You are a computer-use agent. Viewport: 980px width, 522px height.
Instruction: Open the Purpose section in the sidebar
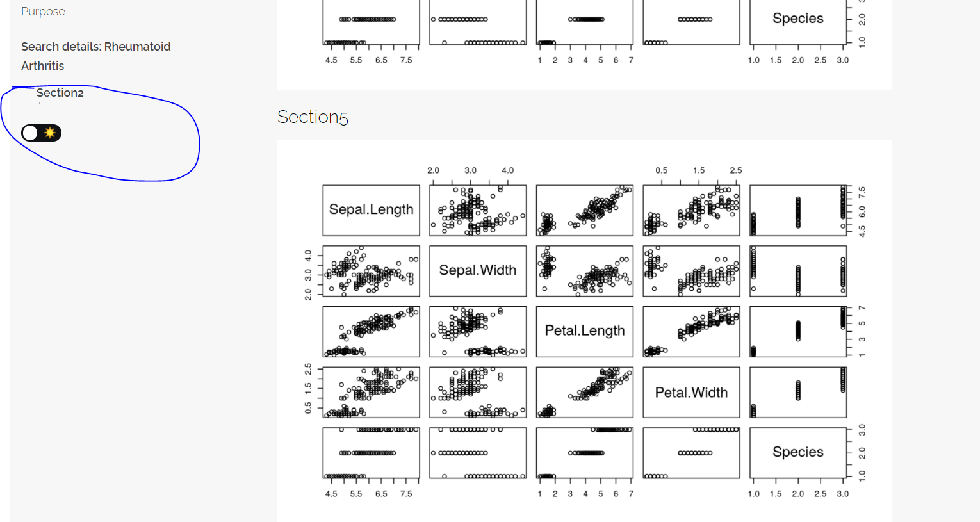point(43,11)
